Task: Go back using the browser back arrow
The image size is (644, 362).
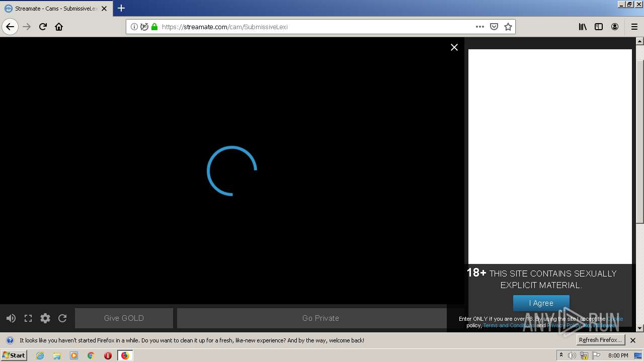Action: 10,27
